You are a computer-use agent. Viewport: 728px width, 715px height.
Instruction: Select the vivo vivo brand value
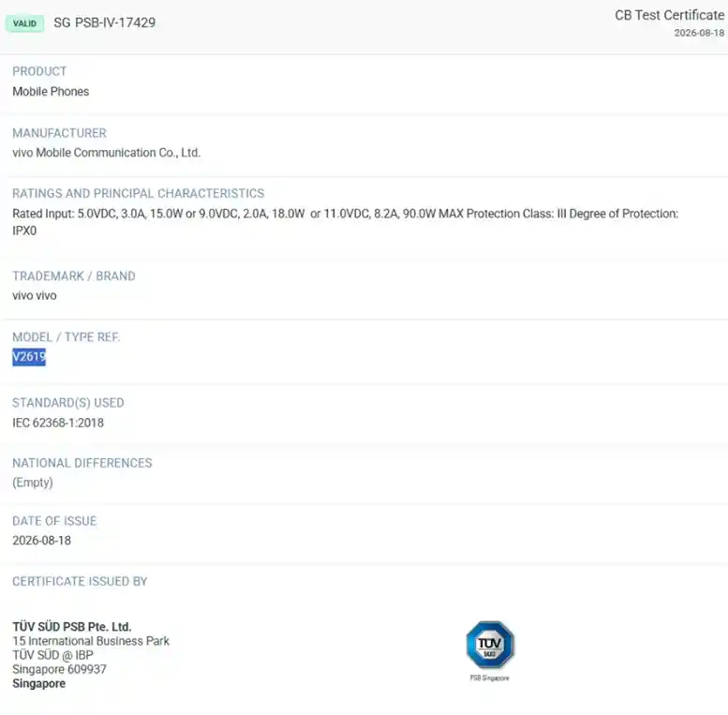click(x=35, y=296)
